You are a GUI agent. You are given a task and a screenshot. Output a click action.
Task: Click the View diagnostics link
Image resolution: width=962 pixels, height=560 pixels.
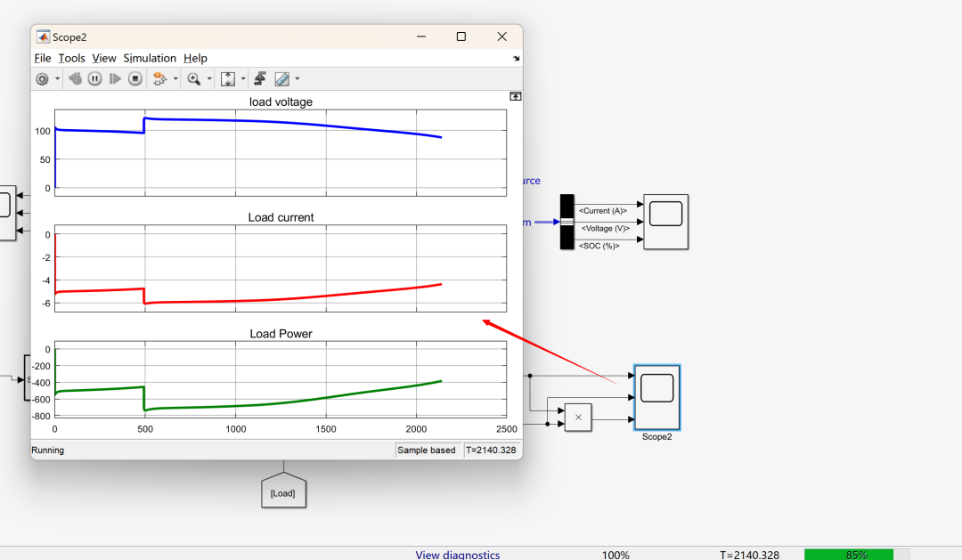coord(457,555)
